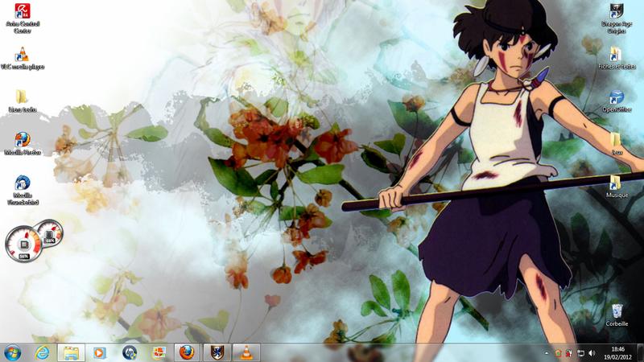Open Windows Explorer from the taskbar
The width and height of the screenshot is (644, 362).
pos(71,352)
